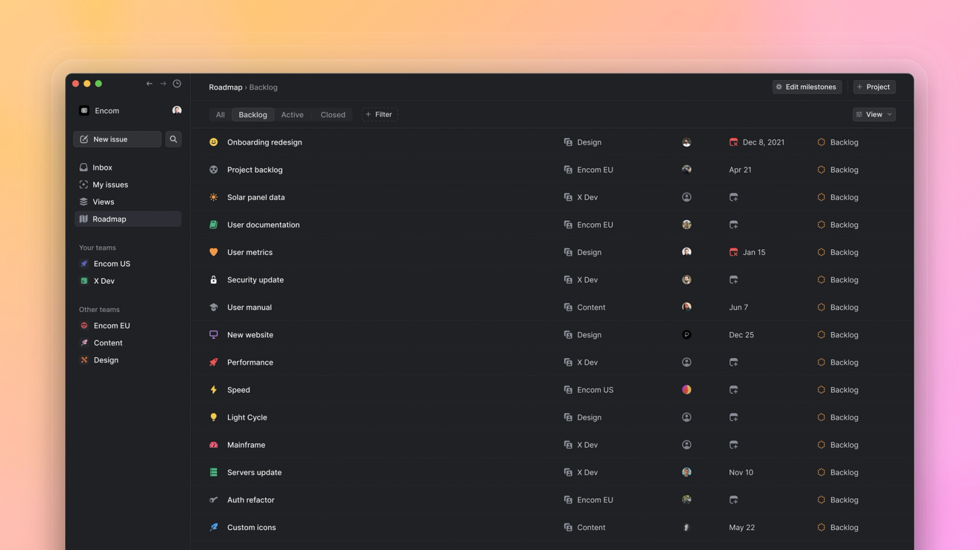Click Edit milestones button
Image resolution: width=980 pixels, height=550 pixels.
point(807,87)
